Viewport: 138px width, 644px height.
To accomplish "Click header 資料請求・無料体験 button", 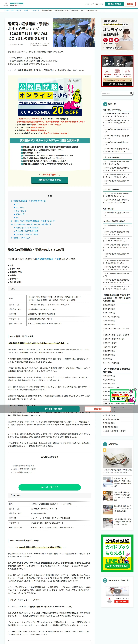I will coord(114,4).
